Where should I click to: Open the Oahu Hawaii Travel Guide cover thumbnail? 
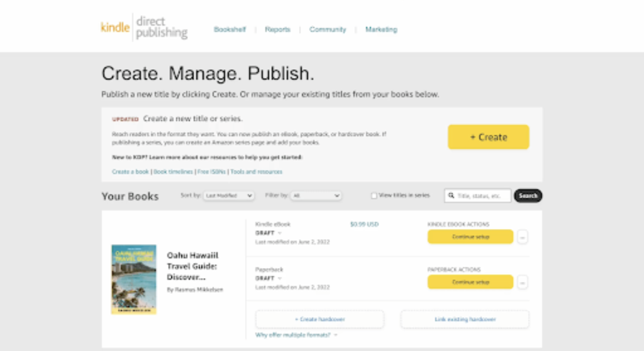[134, 279]
